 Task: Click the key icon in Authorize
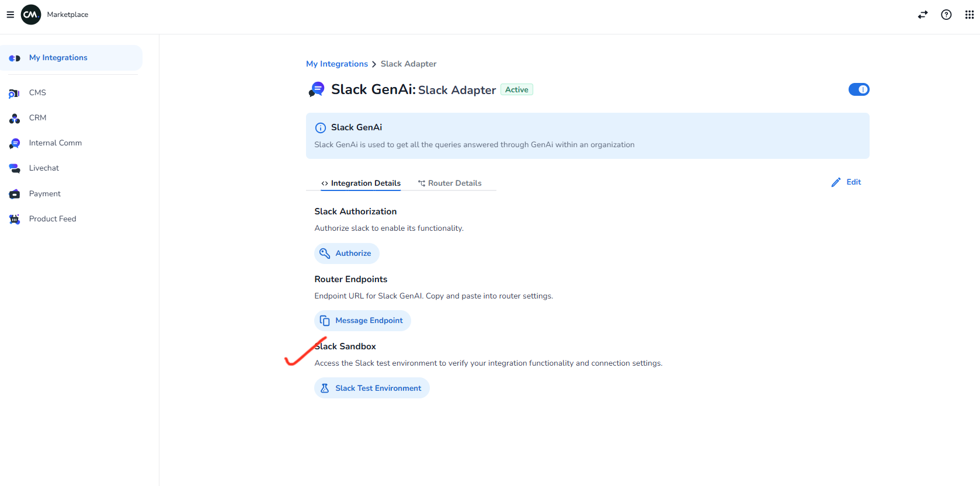tap(325, 254)
